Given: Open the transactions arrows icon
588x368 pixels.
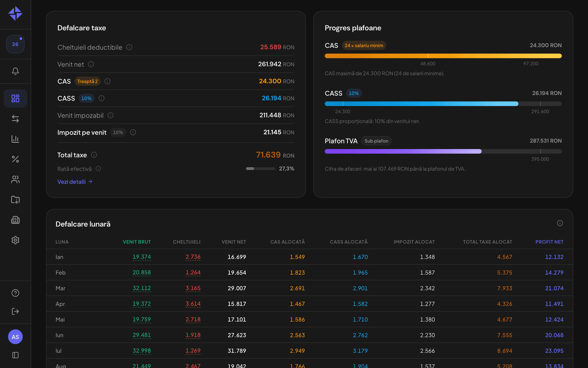Looking at the screenshot, I should [15, 118].
